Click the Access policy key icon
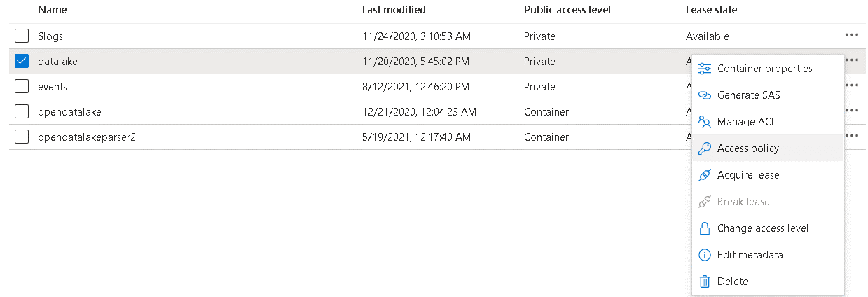The image size is (868, 297). tap(705, 148)
